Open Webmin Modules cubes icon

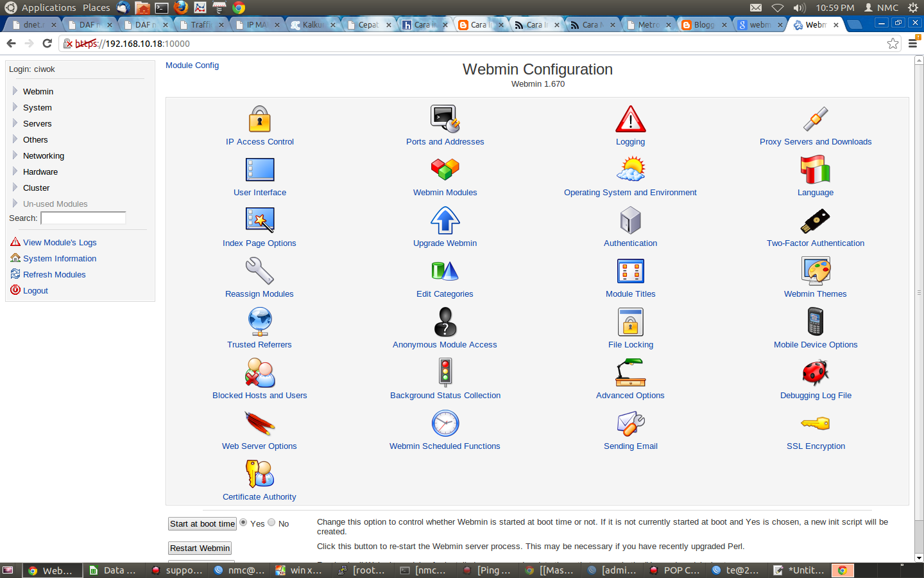click(x=445, y=170)
